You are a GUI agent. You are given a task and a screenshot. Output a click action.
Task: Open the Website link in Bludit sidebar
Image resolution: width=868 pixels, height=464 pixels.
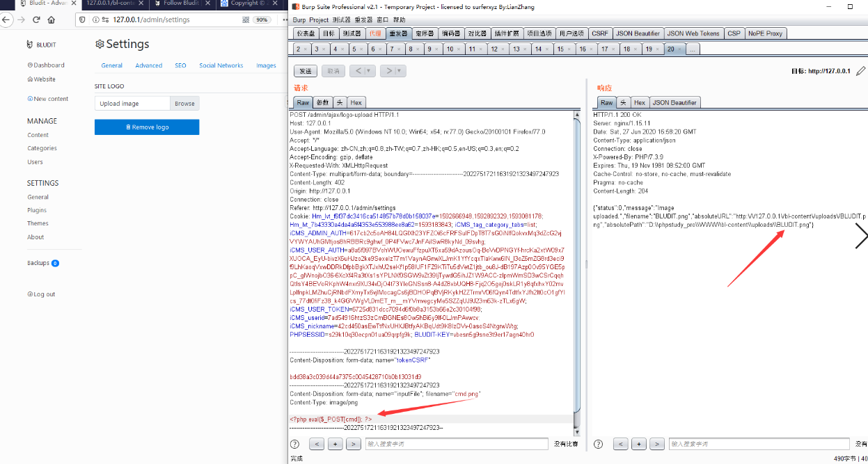click(42, 79)
